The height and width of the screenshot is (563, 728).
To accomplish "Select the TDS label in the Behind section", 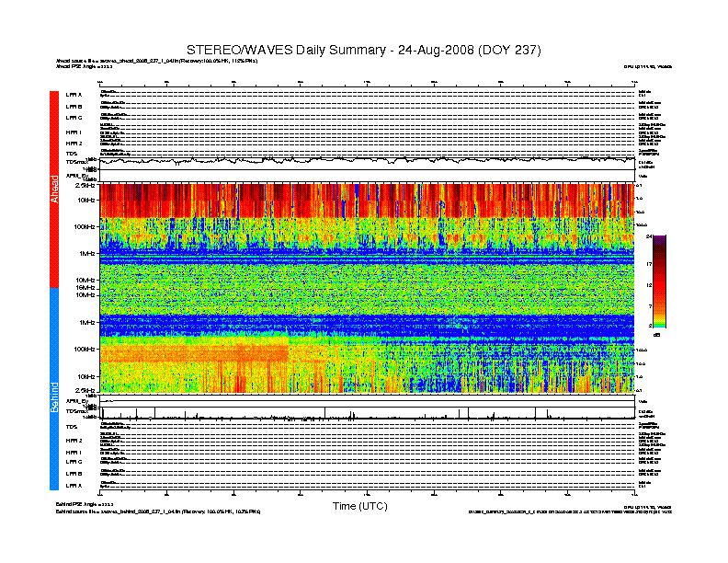I will click(71, 427).
